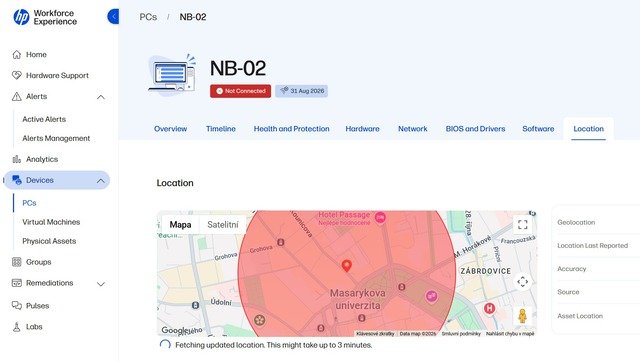Click PCs breadcrumb link

148,17
